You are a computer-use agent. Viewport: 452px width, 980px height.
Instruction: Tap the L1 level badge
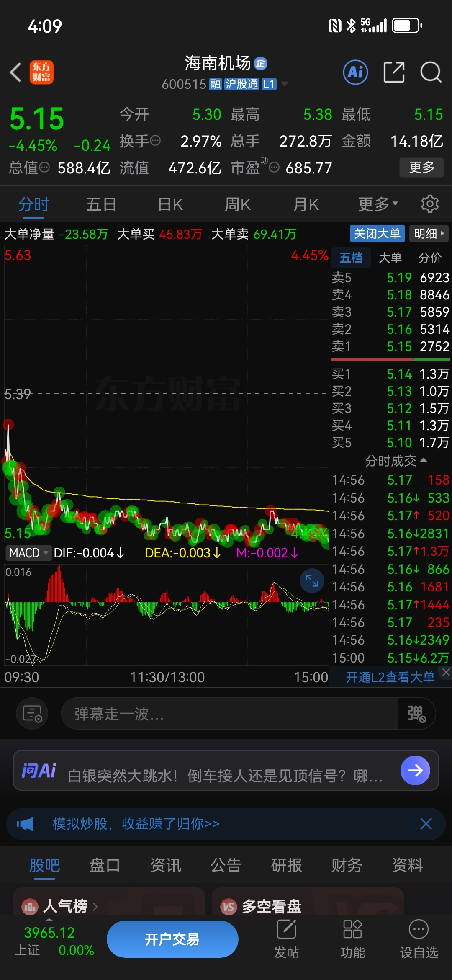(269, 84)
